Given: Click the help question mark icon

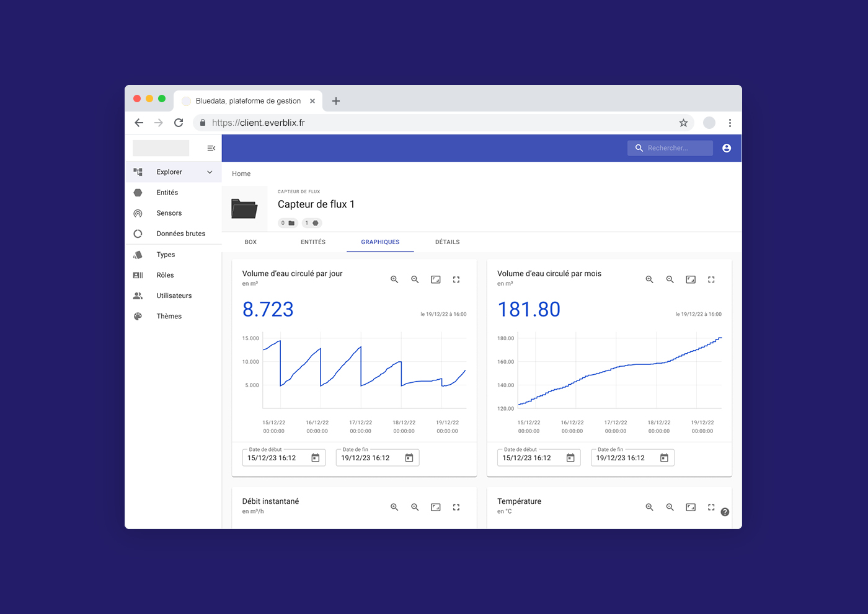Looking at the screenshot, I should tap(725, 512).
